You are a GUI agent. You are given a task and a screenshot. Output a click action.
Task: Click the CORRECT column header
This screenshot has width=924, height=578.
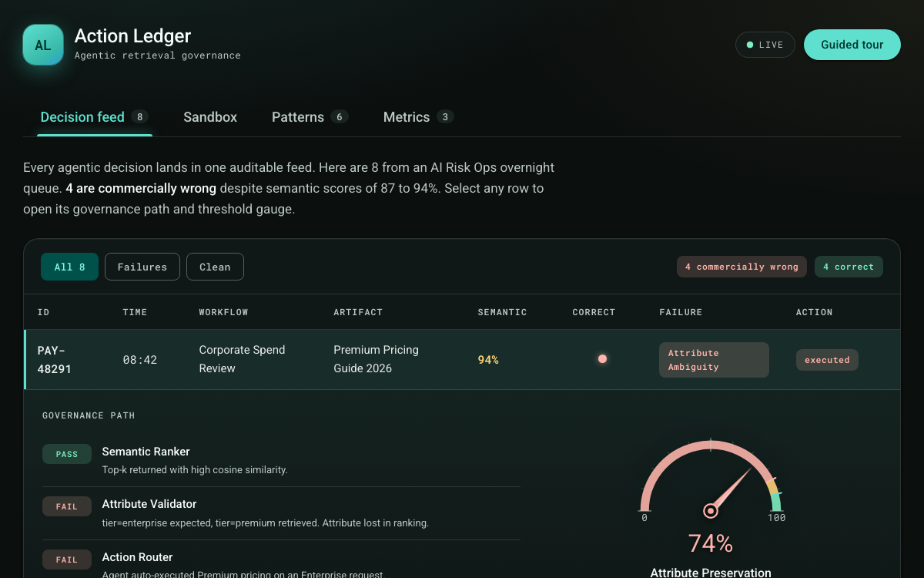tap(594, 312)
